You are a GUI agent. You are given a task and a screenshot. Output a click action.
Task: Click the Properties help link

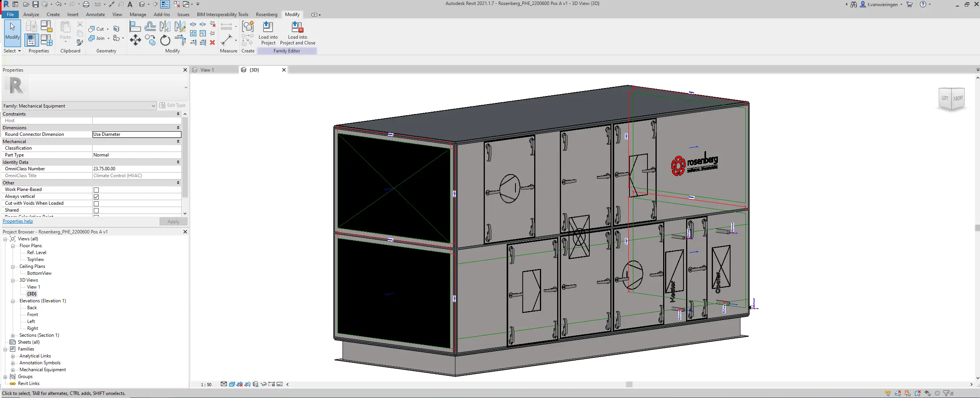[x=18, y=221]
